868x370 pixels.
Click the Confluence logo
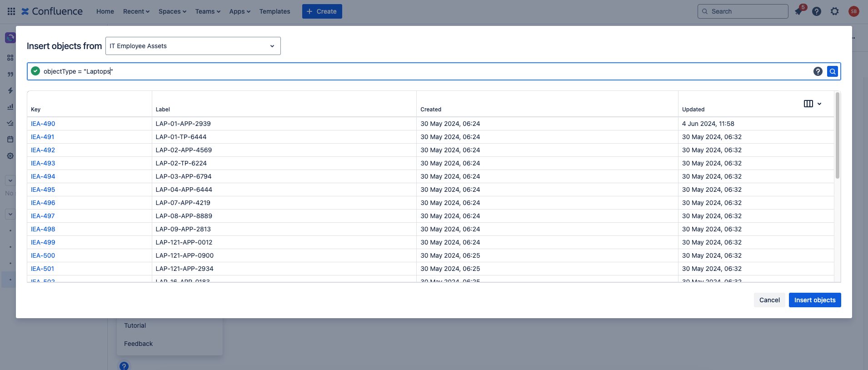52,11
